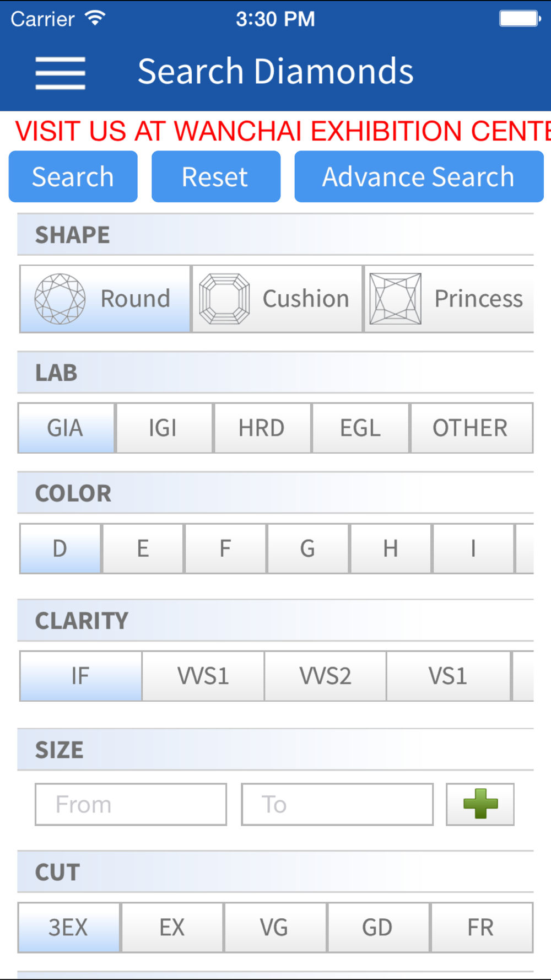
Task: Open the Advance Search page
Action: (x=419, y=177)
